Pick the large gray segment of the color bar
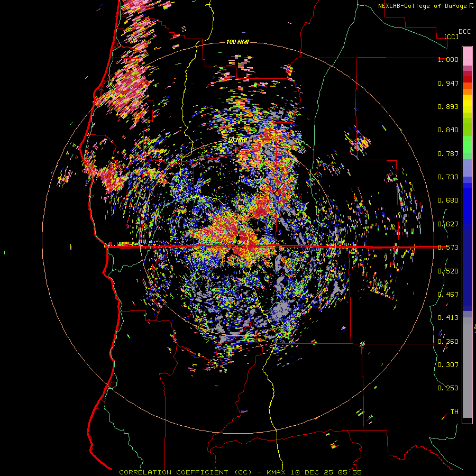This screenshot has height=476, width=476. coord(467,368)
